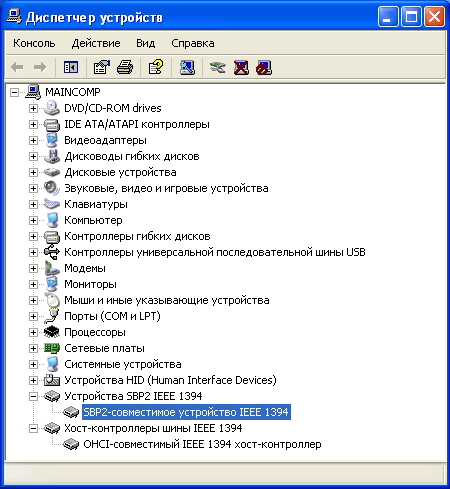Toggle the console tree pane icon
The image size is (450, 489).
[x=71, y=68]
